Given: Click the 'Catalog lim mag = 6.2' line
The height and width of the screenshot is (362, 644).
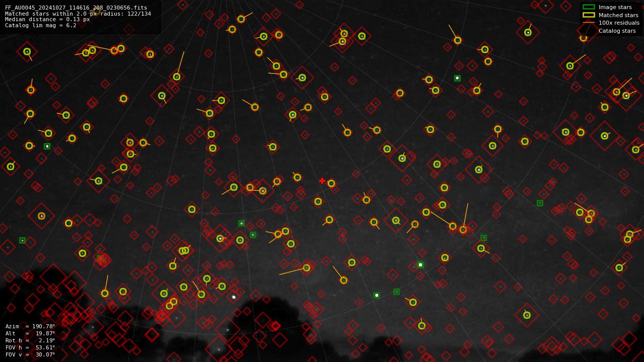Looking at the screenshot, I should coord(41,25).
